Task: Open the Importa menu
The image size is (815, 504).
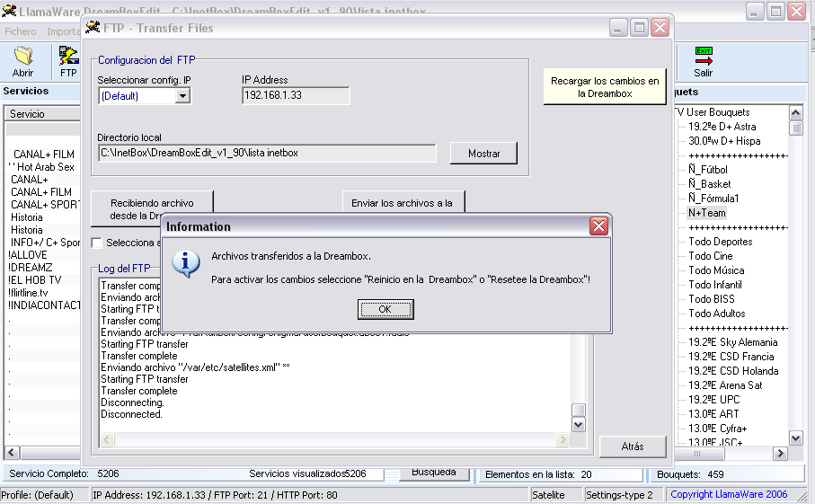Action: tap(64, 31)
